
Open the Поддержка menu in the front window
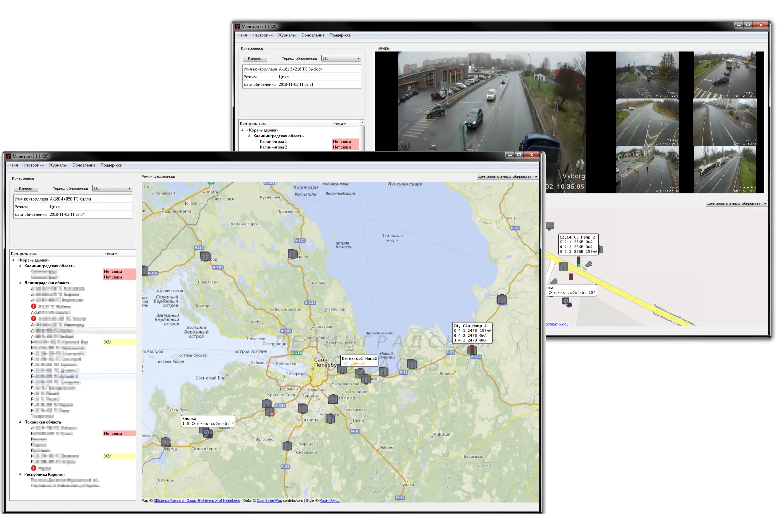pos(111,165)
